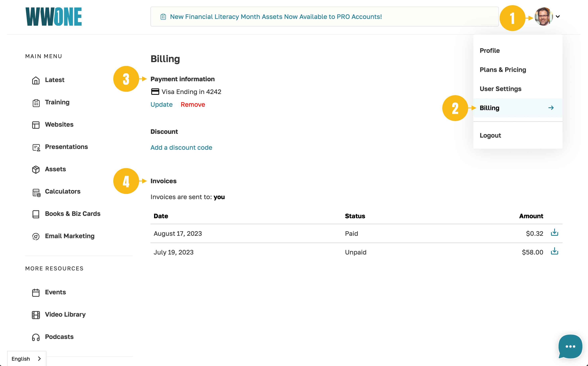Click the WWONE logo

click(54, 17)
